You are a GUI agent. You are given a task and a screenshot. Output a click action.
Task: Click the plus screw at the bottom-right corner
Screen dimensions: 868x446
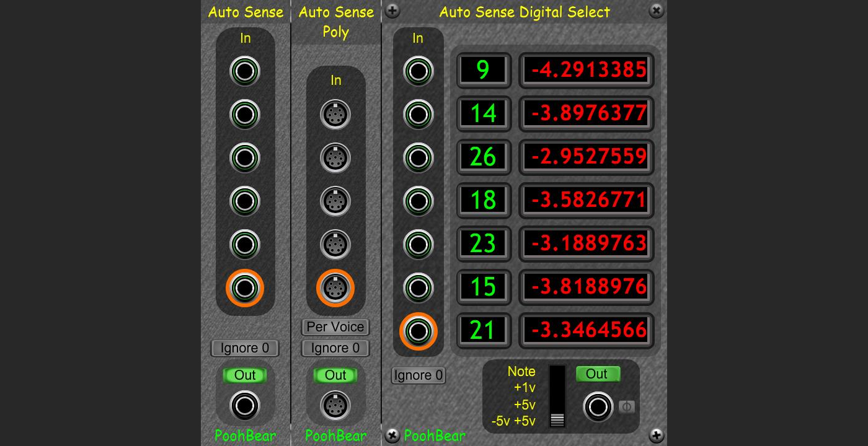(655, 435)
